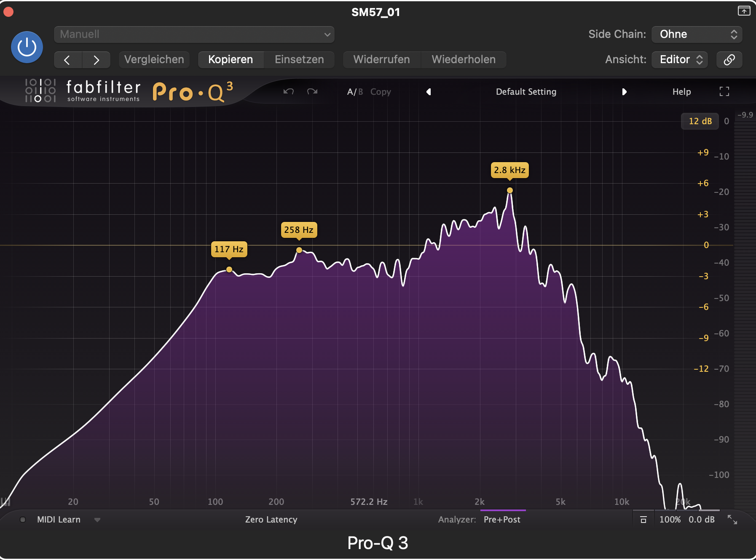Click the Pro-Q undo arrow icon
Screen dimensions: 756x560
coord(289,91)
